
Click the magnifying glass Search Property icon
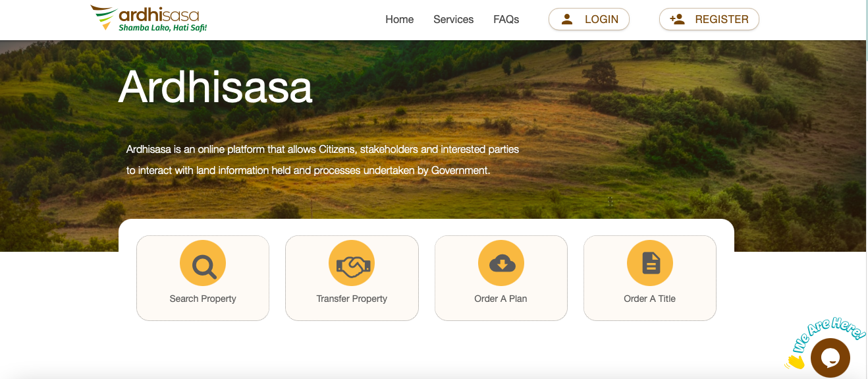pos(203,264)
